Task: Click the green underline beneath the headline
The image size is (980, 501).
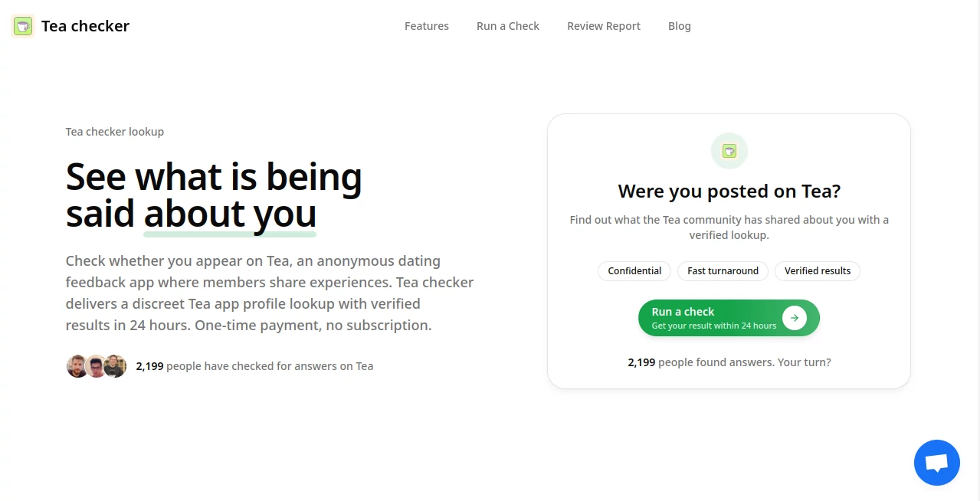Action: click(229, 231)
